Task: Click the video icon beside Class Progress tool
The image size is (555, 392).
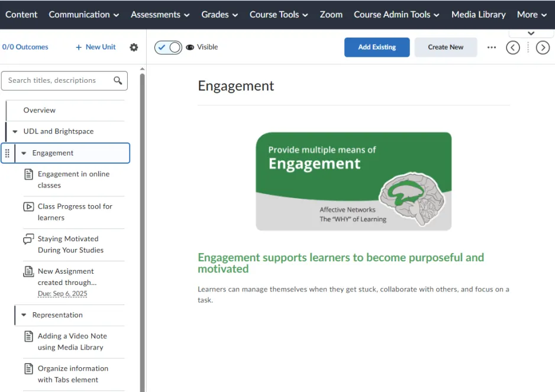Action: 29,206
